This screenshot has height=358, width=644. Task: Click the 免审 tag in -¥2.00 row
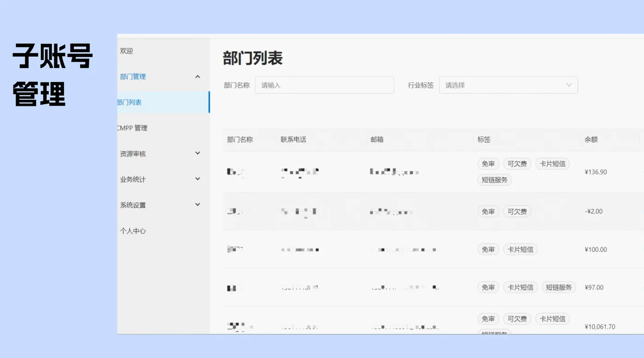(488, 212)
